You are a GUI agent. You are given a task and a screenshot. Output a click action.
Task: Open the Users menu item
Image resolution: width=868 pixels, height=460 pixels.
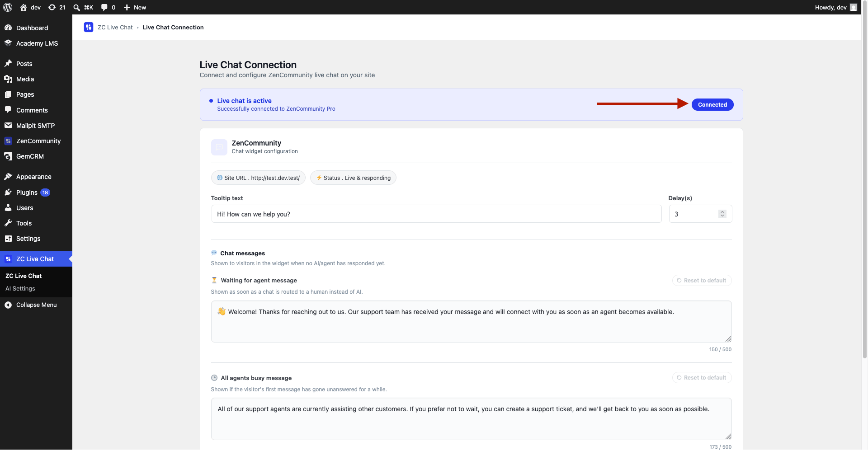pyautogui.click(x=36, y=208)
